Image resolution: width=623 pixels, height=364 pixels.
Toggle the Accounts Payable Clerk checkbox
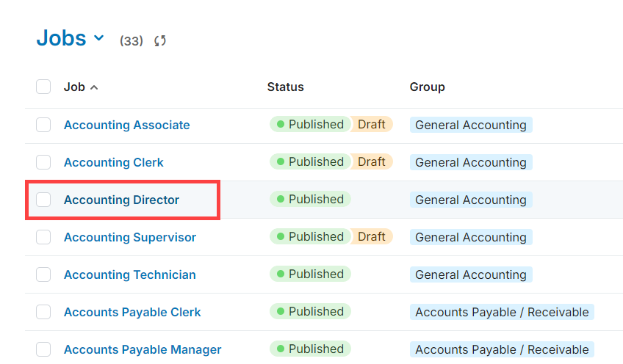43,312
